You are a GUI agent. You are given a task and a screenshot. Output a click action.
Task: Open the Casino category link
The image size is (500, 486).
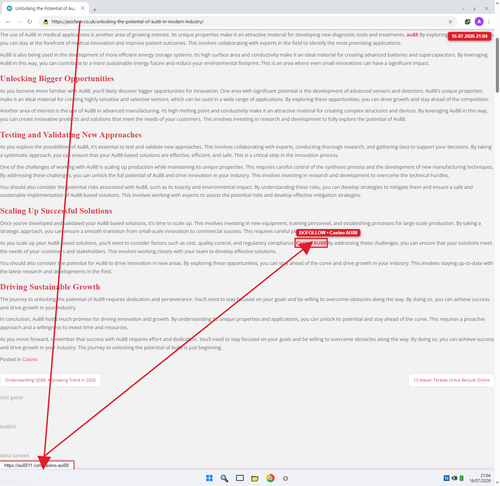pos(30,359)
